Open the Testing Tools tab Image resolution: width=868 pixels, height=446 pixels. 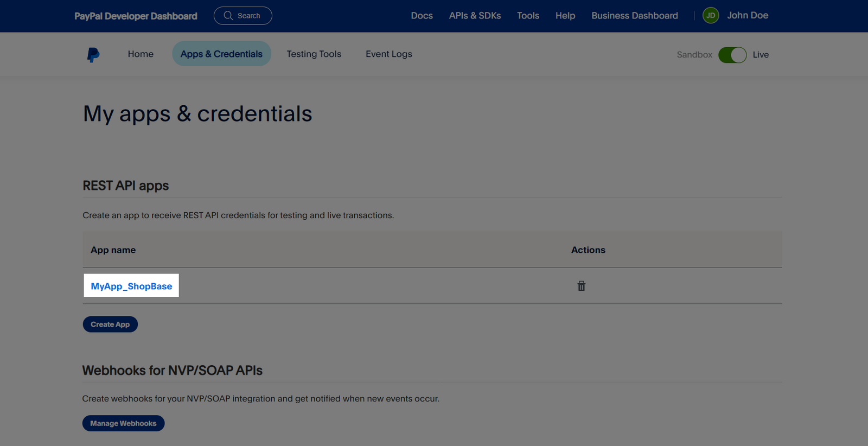point(314,54)
